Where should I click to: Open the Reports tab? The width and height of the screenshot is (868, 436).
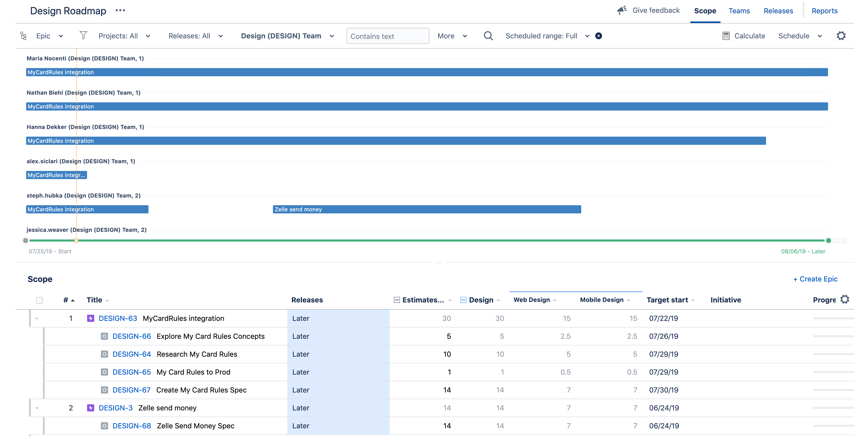point(824,11)
